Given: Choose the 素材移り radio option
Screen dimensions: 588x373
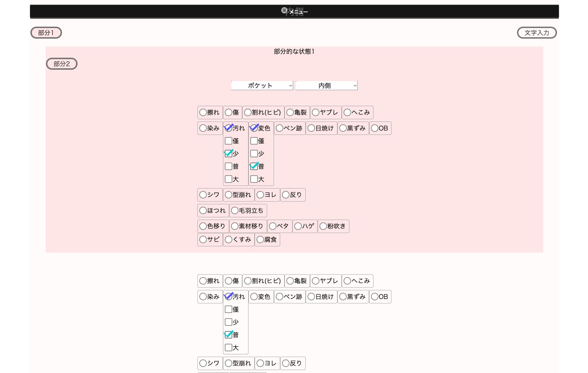Looking at the screenshot, I should click(235, 226).
